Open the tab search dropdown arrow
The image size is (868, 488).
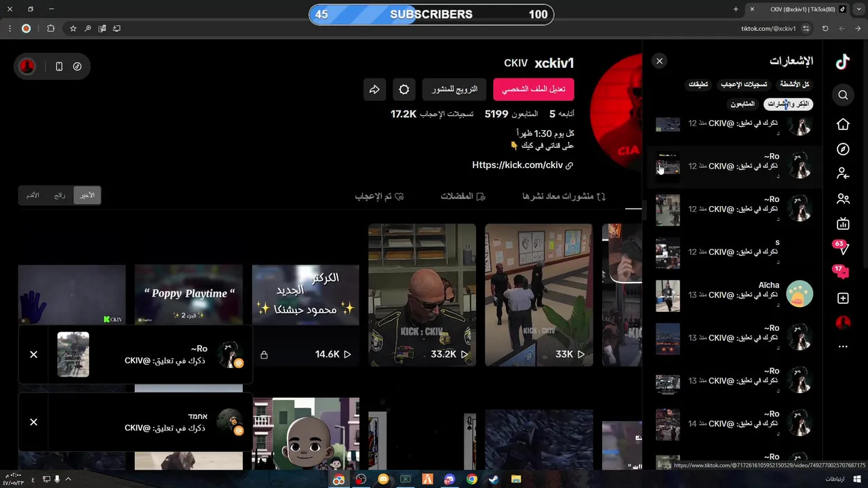pyautogui.click(x=858, y=9)
